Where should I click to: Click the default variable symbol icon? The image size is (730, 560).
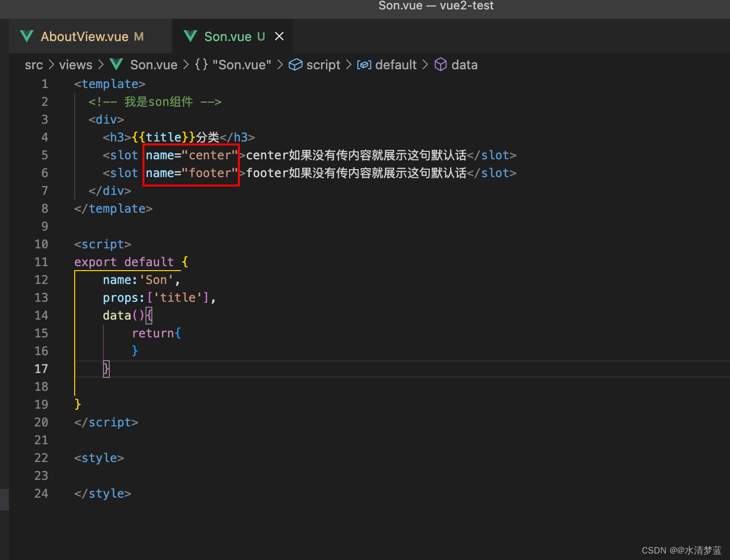pos(365,65)
